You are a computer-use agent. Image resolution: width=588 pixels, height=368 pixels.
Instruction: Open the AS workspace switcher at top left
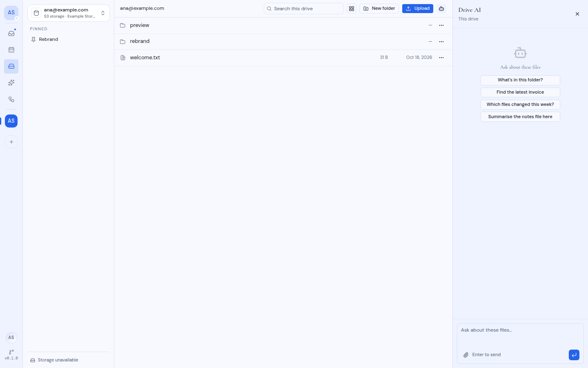(x=11, y=13)
